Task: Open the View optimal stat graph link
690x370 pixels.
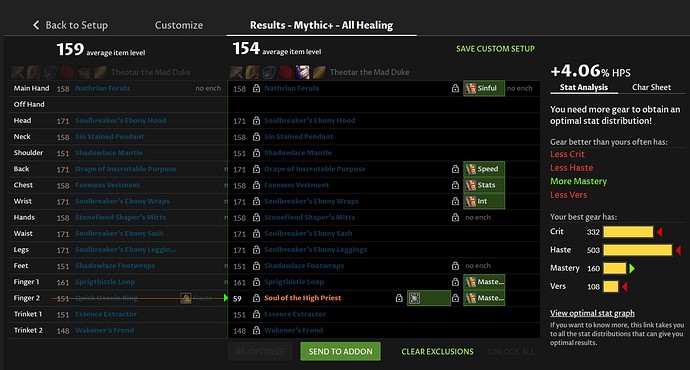Action: coord(592,313)
